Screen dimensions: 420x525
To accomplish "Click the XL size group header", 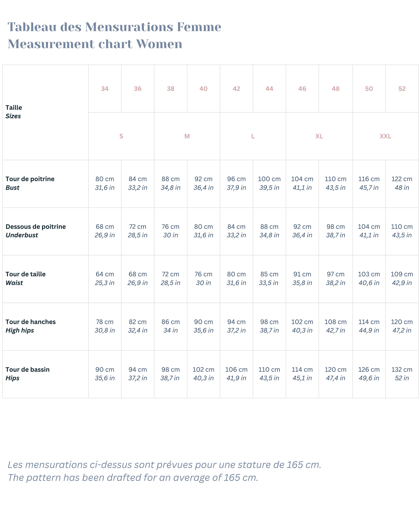I will 319,136.
